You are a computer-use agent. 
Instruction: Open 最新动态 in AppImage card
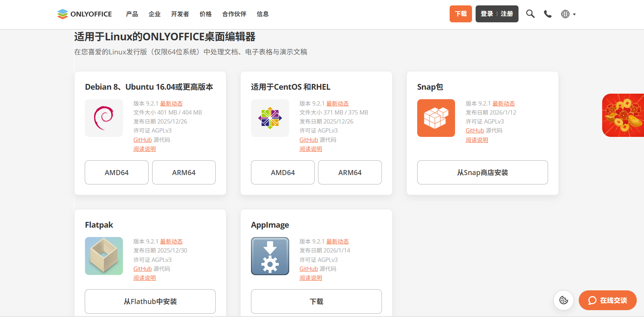tap(338, 241)
